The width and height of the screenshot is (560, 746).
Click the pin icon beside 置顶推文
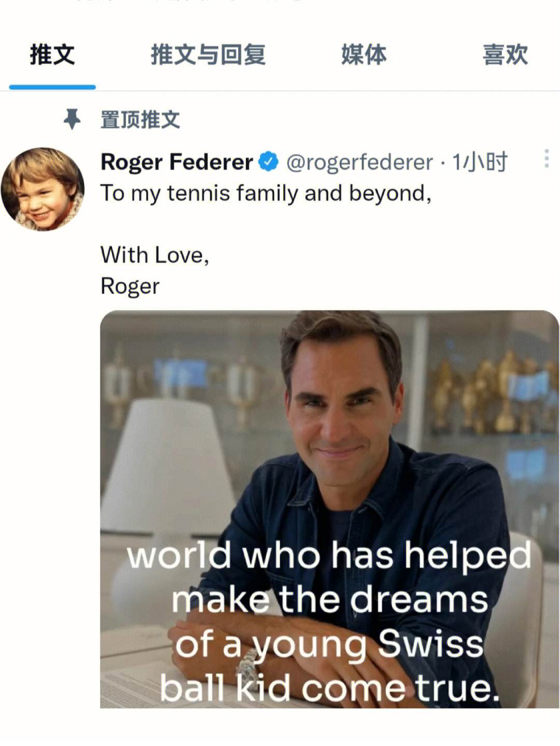pos(72,119)
